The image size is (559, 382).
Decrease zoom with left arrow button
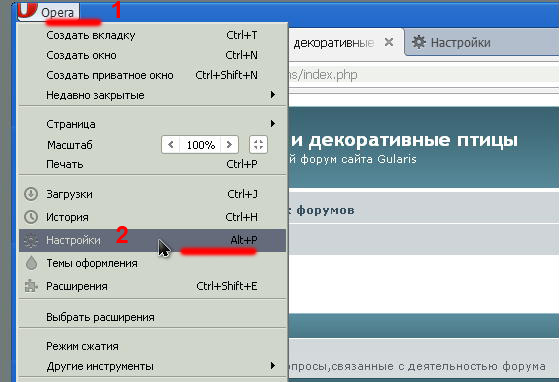pos(170,145)
